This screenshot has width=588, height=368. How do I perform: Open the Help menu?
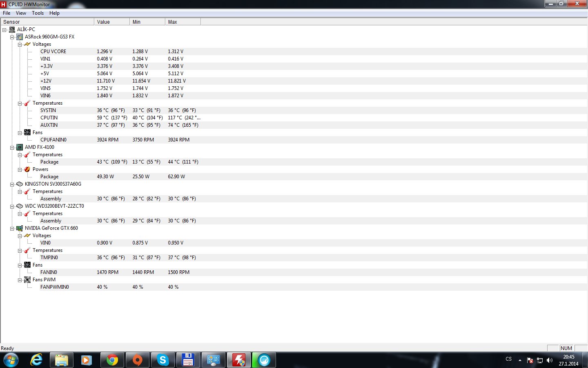pos(54,13)
